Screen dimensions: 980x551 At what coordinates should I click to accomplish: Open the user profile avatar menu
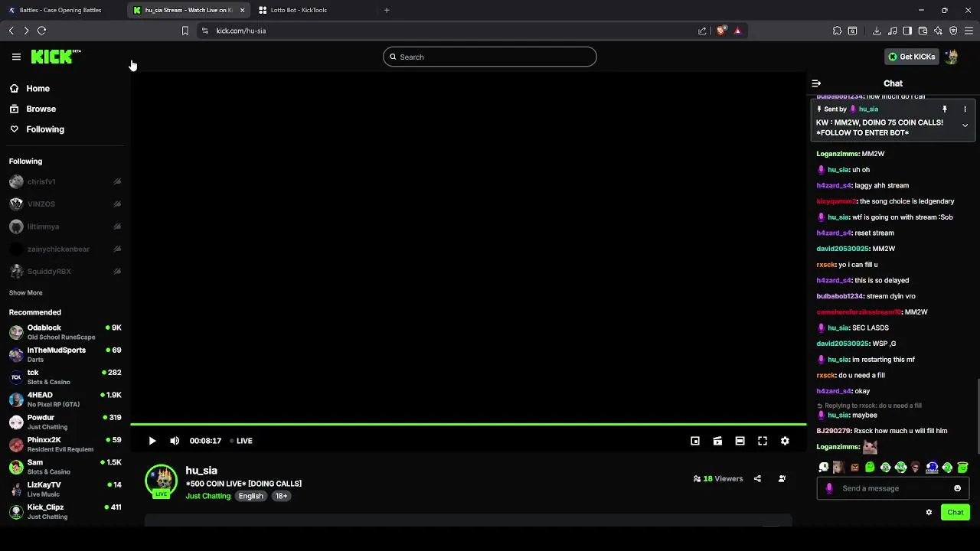tap(952, 57)
